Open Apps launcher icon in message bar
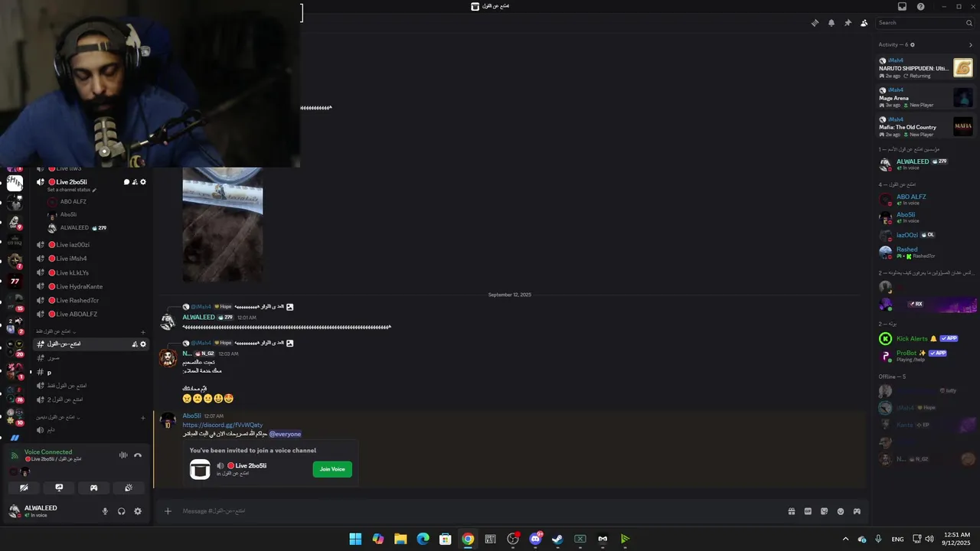Screen dimensions: 980x551 [857, 511]
